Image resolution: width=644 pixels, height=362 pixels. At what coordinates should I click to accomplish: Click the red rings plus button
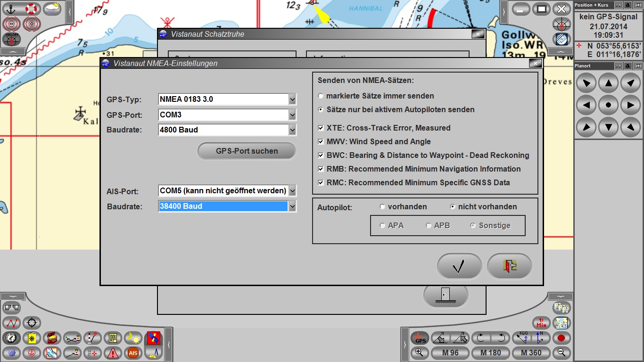(x=32, y=24)
